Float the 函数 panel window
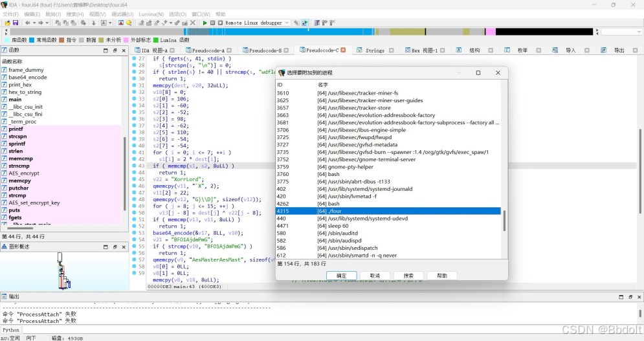 coord(115,50)
